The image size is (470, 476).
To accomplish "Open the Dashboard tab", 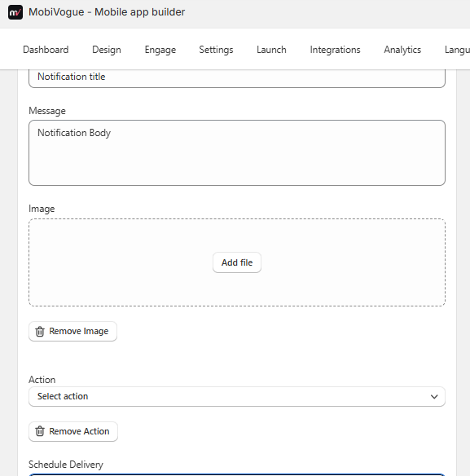I will 46,50.
